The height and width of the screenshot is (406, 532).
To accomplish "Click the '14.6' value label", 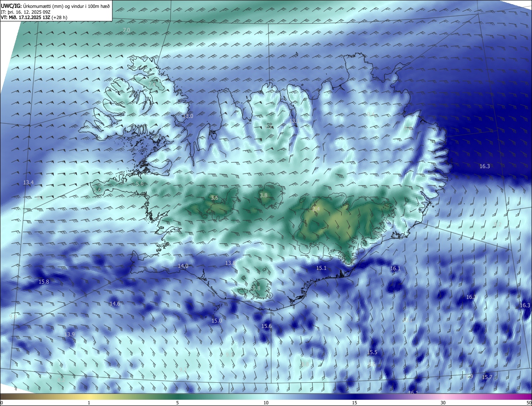I will [115, 304].
